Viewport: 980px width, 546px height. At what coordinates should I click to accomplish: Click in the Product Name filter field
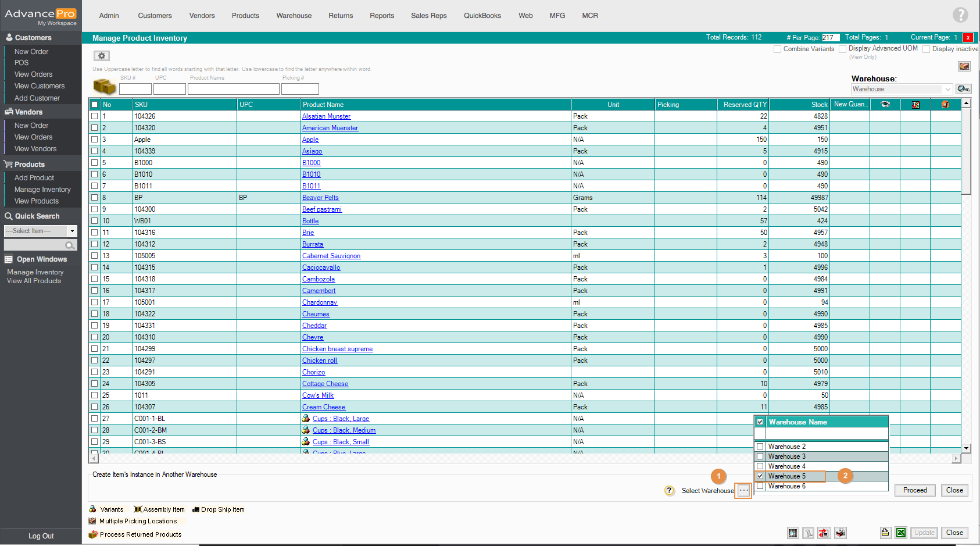point(233,89)
